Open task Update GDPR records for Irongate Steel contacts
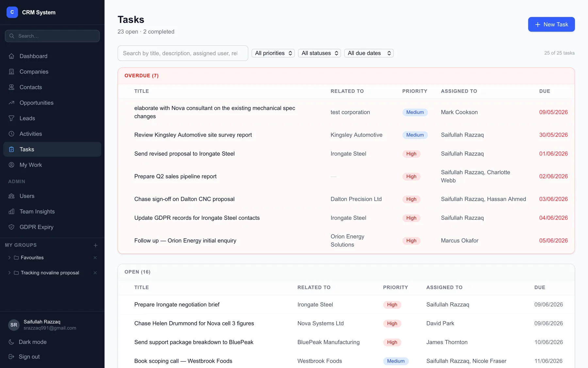Viewport: 588px width, 368px height. [197, 218]
